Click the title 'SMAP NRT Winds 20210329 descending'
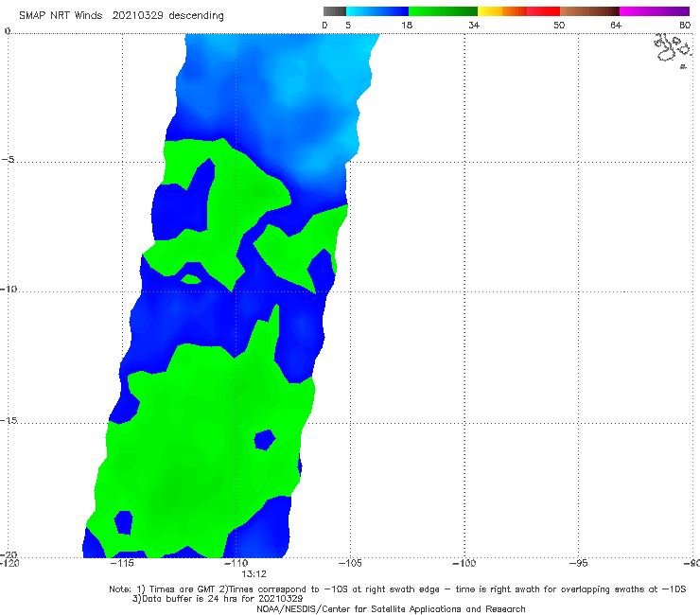Viewport: 700px width, 615px height. tap(121, 15)
